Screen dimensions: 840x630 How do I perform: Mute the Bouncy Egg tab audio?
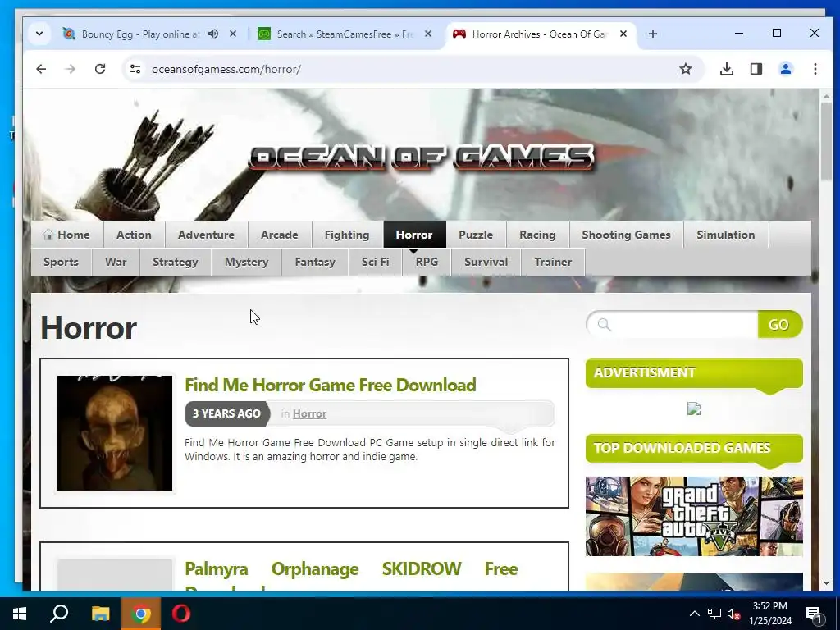[x=213, y=34]
